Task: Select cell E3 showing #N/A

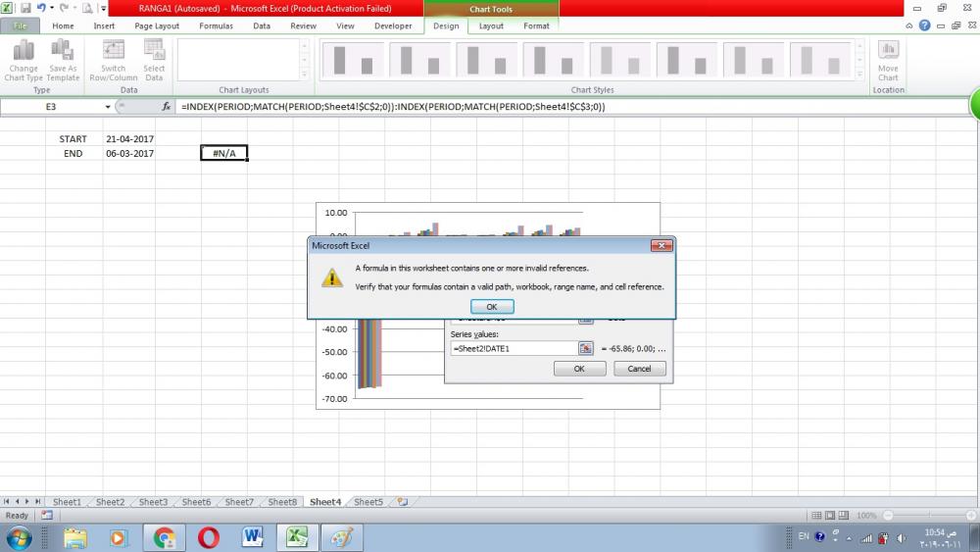Action: tap(223, 153)
